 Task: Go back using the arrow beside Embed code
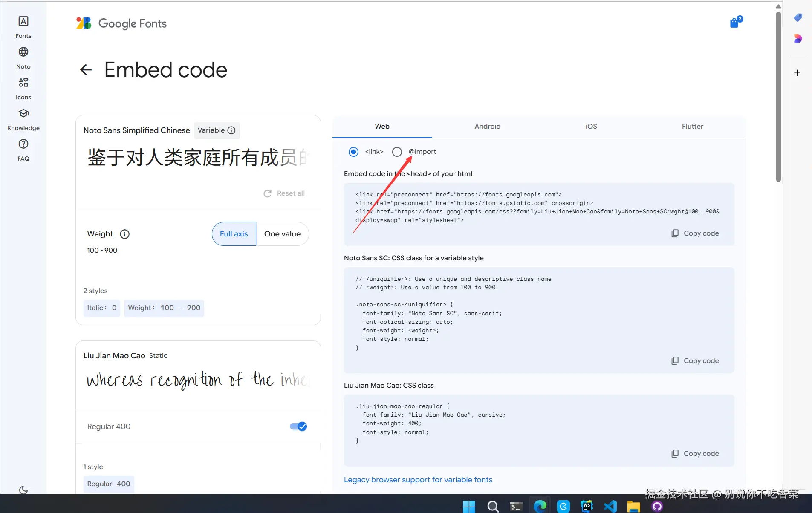tap(86, 70)
